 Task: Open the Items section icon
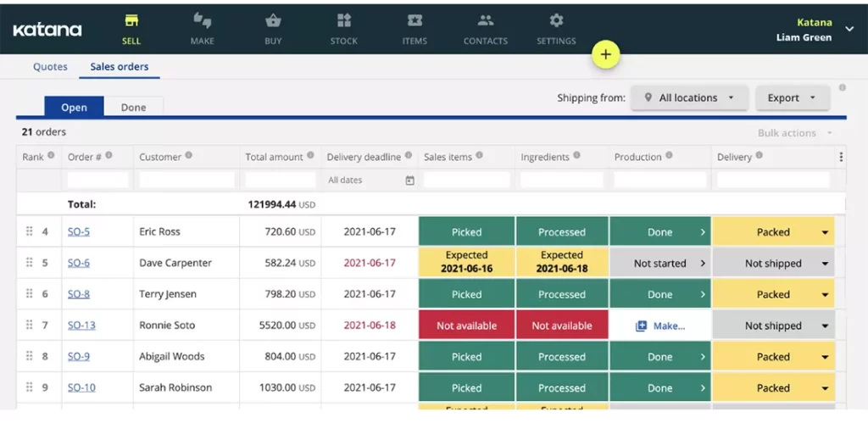tap(415, 21)
